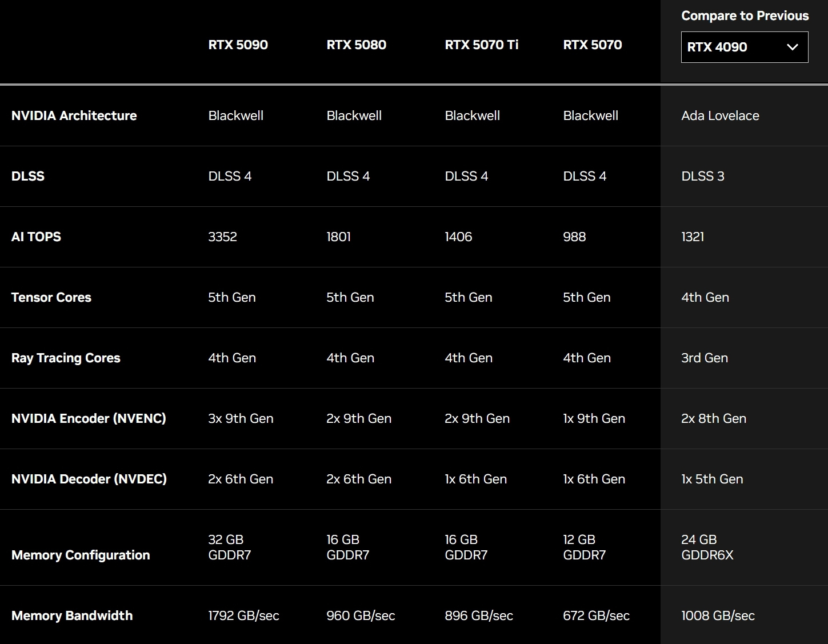Click the Compare to Previous heading
This screenshot has height=644, width=828.
click(745, 16)
